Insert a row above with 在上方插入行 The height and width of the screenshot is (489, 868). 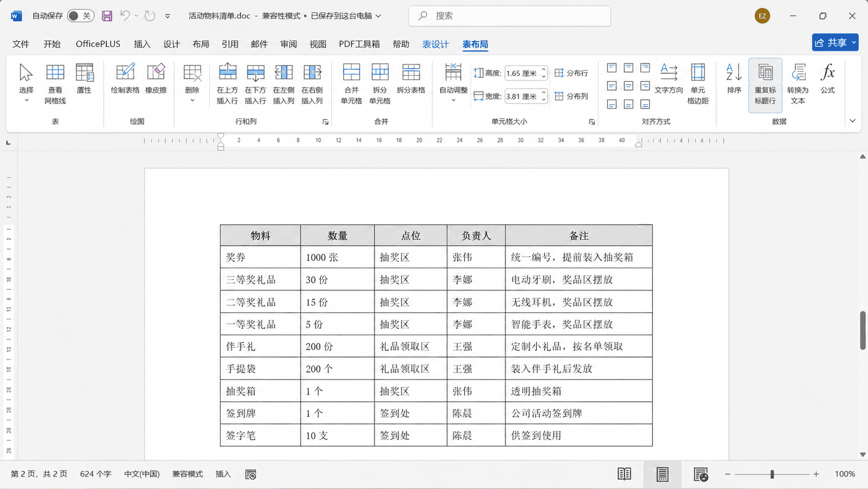coord(227,83)
